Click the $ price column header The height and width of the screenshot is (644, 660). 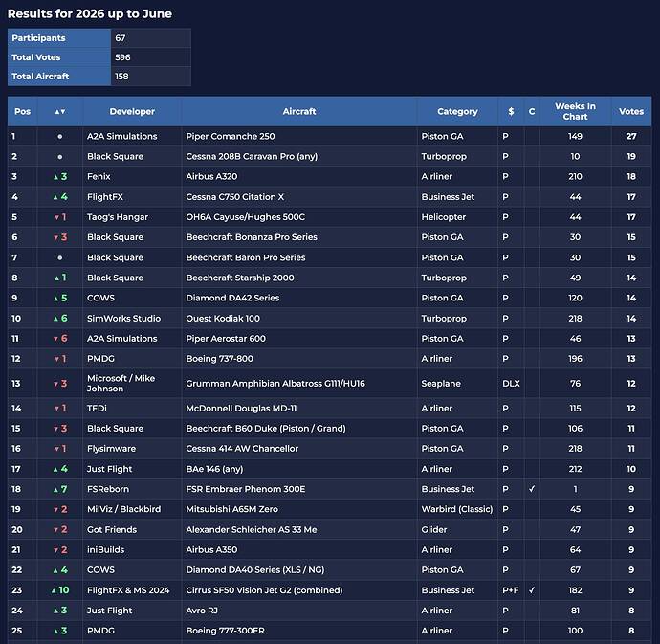coord(511,112)
